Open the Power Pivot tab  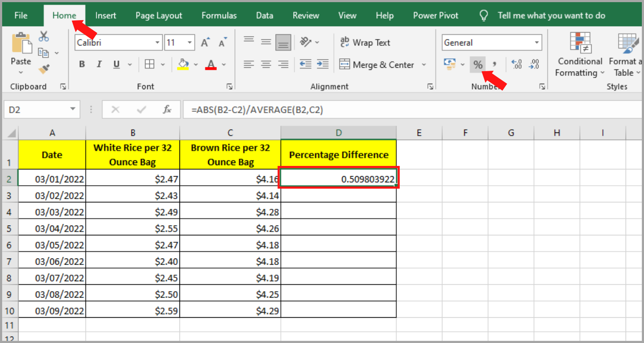[x=435, y=15]
